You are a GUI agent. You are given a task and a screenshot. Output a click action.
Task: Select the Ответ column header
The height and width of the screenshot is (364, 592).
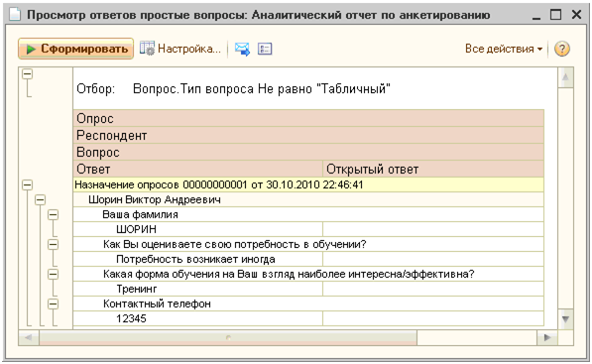(x=198, y=170)
